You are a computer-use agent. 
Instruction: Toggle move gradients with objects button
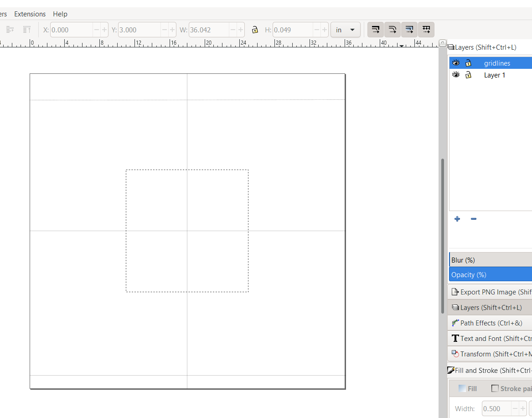[x=409, y=30]
